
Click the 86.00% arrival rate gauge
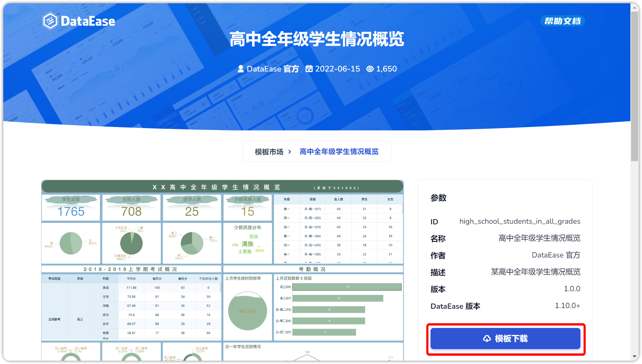[x=248, y=311]
